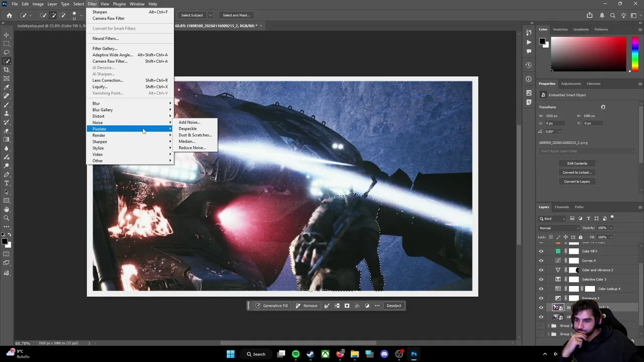
Task: Open Spotify from the taskbar
Action: click(296, 354)
